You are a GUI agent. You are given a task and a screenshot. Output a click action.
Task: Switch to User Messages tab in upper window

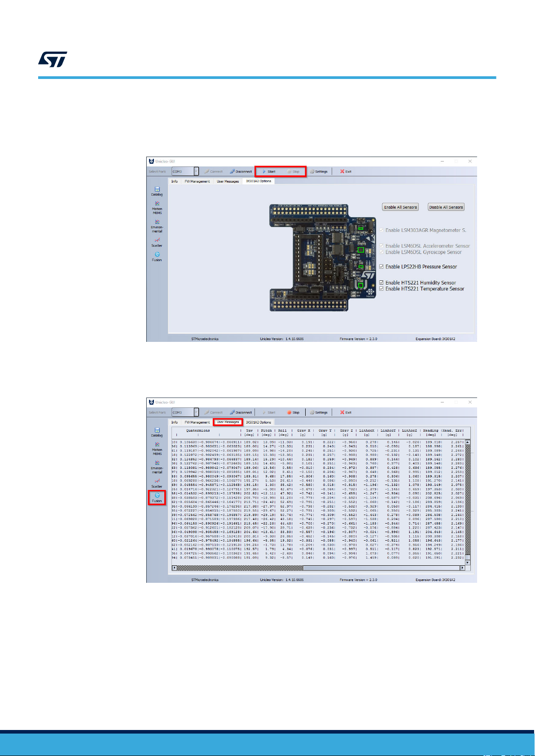(228, 181)
